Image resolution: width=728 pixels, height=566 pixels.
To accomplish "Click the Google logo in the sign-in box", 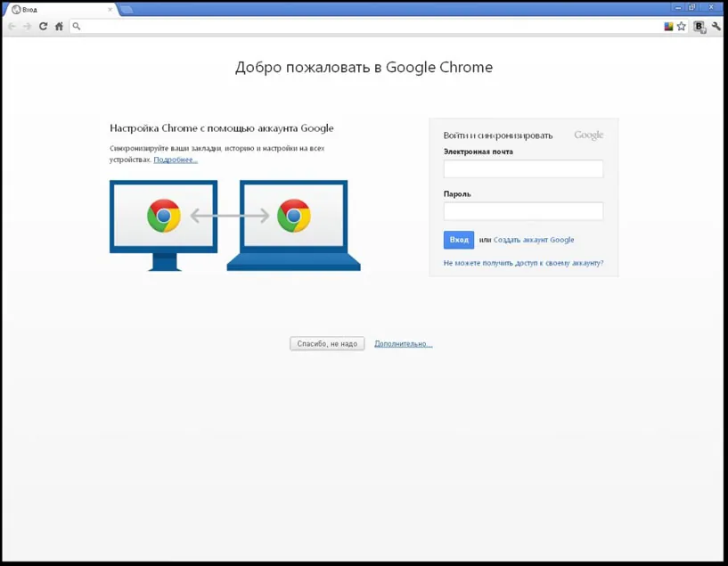I will [x=589, y=135].
